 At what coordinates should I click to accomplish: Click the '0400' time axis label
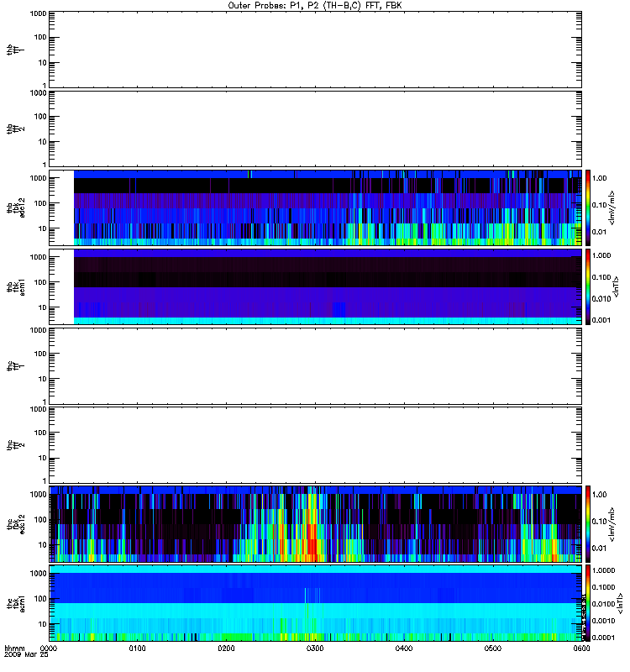[x=404, y=648]
